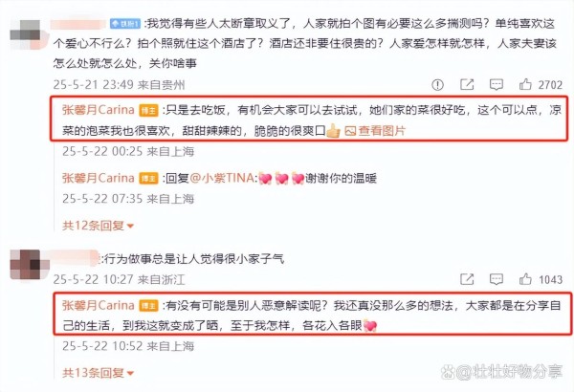Like the comment with 1043 likes
Image resolution: width=574 pixels, height=392 pixels.
pyautogui.click(x=525, y=279)
